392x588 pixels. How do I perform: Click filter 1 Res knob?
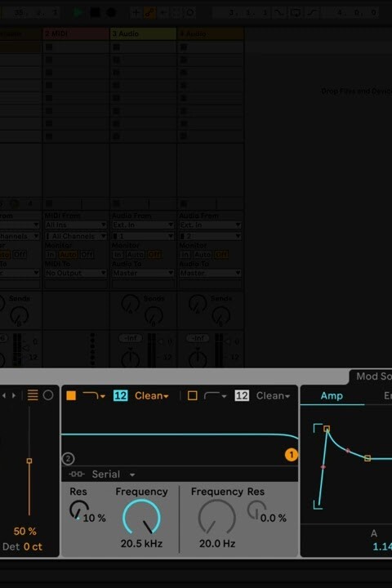pyautogui.click(x=78, y=510)
